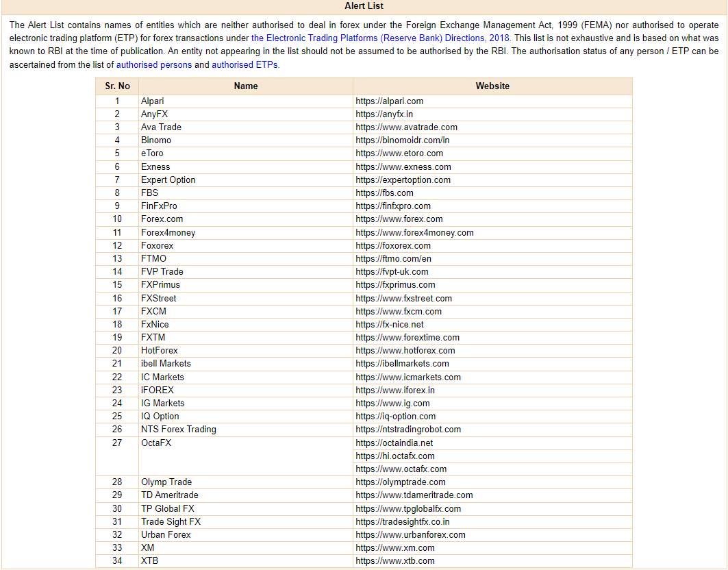Select the https://foxorex.com cell
The height and width of the screenshot is (570, 728).
(492, 246)
